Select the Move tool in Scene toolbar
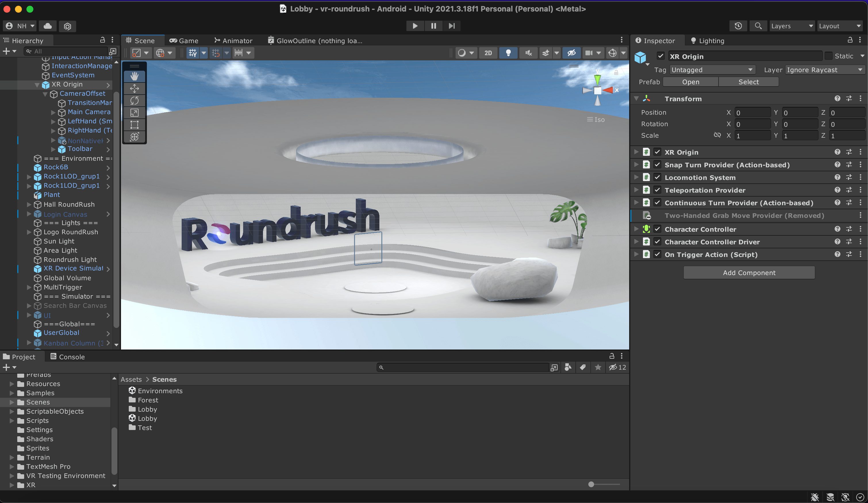This screenshot has height=503, width=868. (x=134, y=89)
